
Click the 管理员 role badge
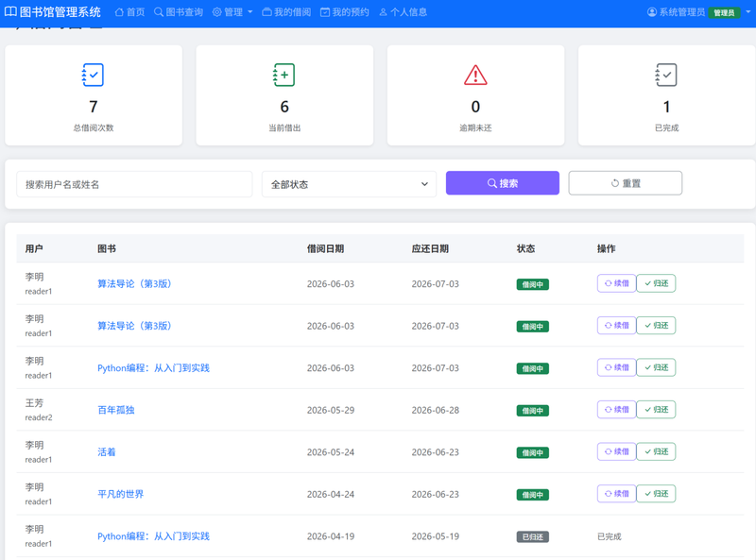tap(724, 12)
